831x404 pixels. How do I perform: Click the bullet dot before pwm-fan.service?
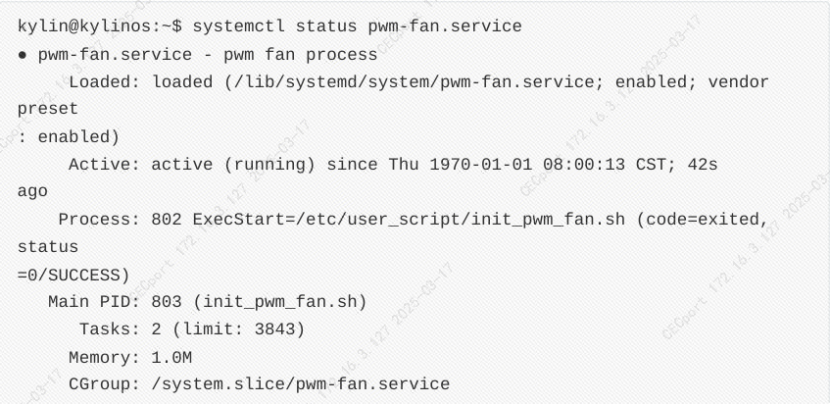pyautogui.click(x=22, y=55)
